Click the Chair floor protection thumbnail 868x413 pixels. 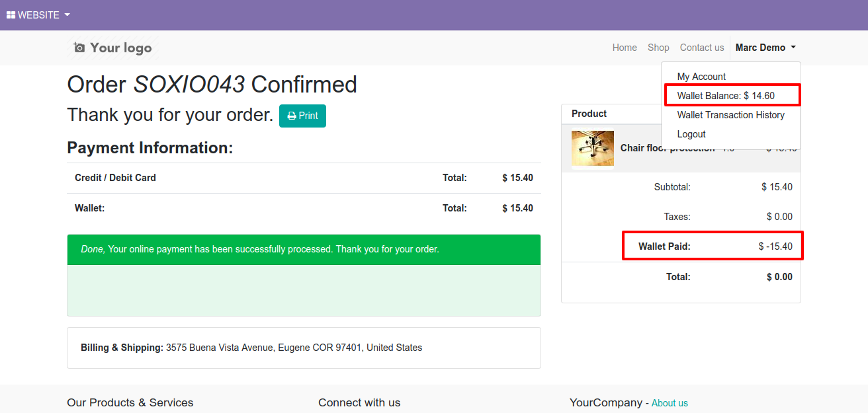(x=593, y=148)
